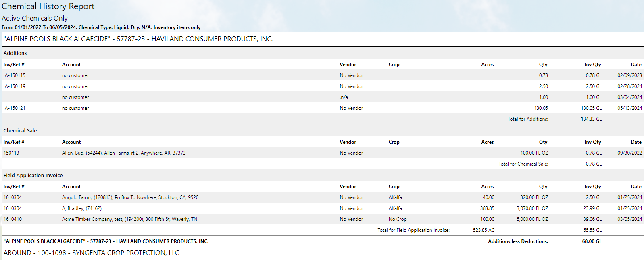
Task: Click the 'Crop' column header under Field Application Invoice
Action: coord(394,187)
